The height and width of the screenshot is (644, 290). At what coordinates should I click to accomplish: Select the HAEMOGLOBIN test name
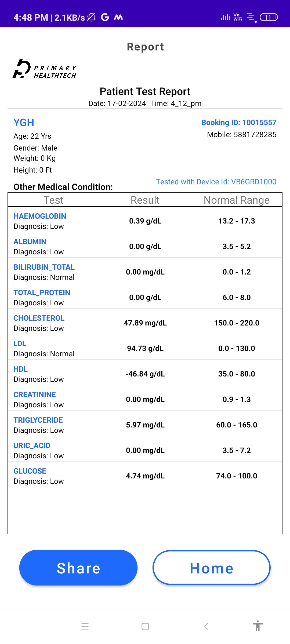coord(40,216)
